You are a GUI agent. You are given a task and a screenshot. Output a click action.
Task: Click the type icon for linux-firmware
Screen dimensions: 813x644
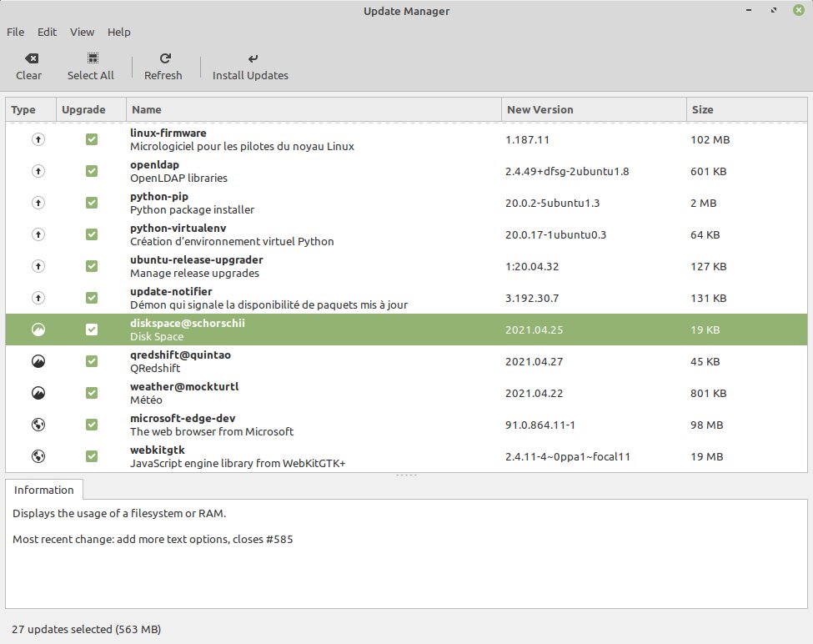[38, 139]
